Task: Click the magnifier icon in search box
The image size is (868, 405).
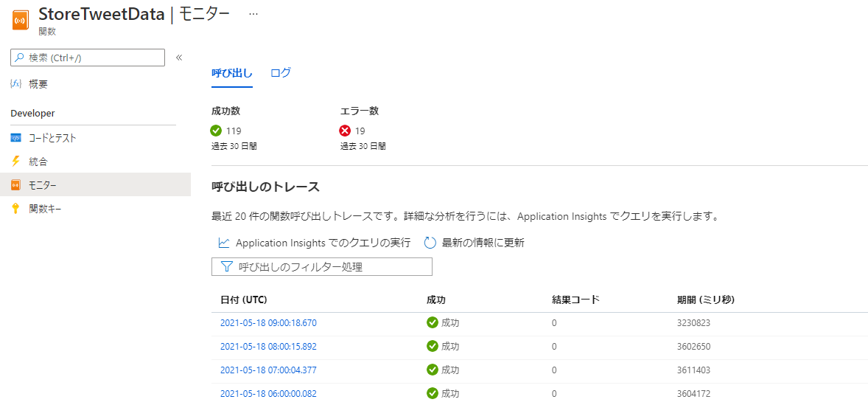Action: pyautogui.click(x=19, y=58)
